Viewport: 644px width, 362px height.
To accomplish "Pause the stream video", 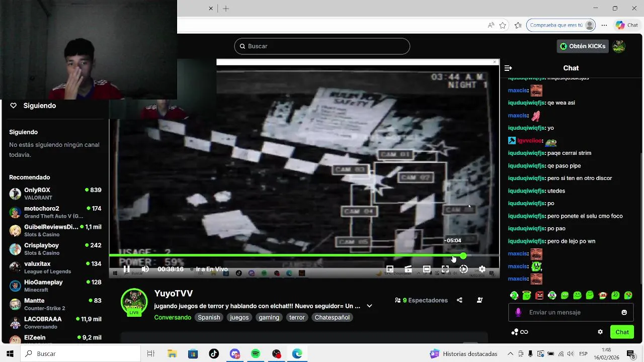I will click(126, 269).
